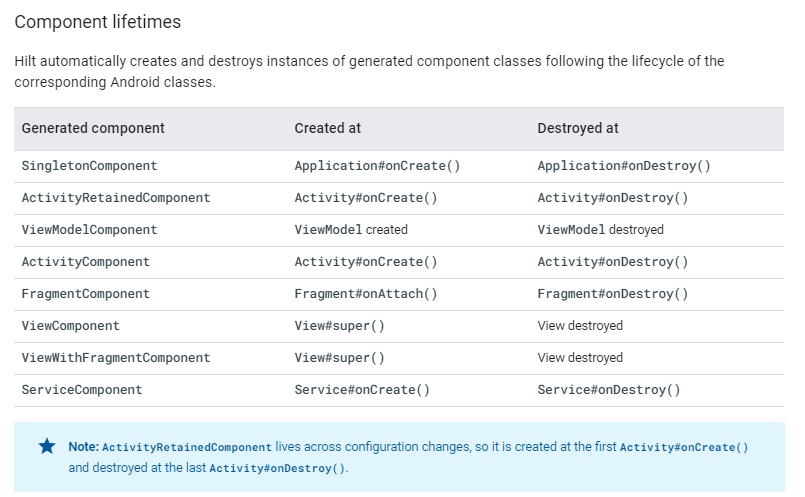805x497 pixels.
Task: Click ActivityRetainedComponent in the blue note
Action: [x=187, y=447]
